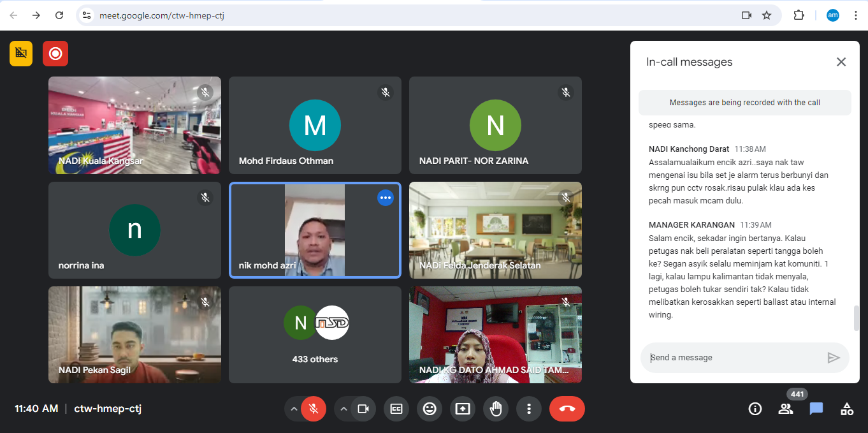Image resolution: width=868 pixels, height=433 pixels.
Task: Expand audio settings chevron beside microphone
Action: [x=294, y=409]
